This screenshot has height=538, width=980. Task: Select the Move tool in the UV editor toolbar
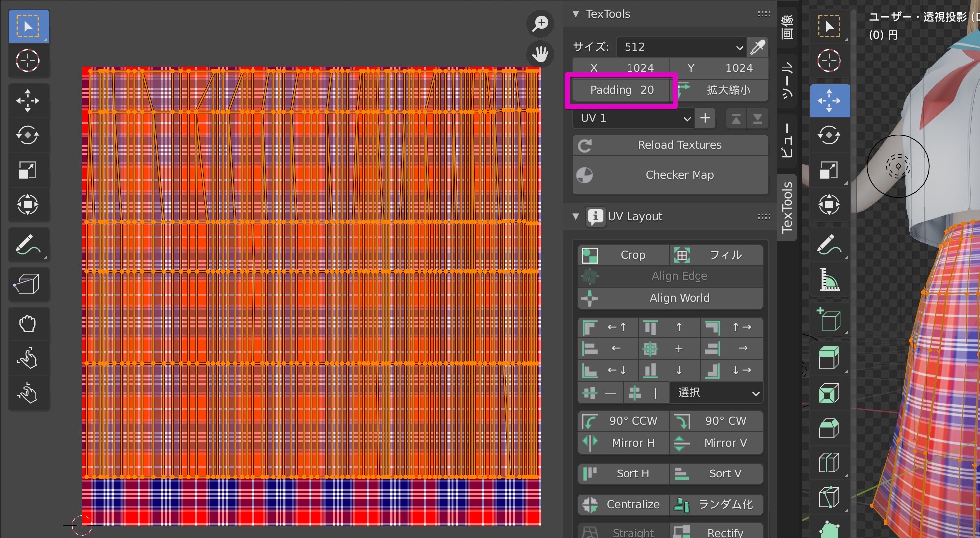[28, 100]
